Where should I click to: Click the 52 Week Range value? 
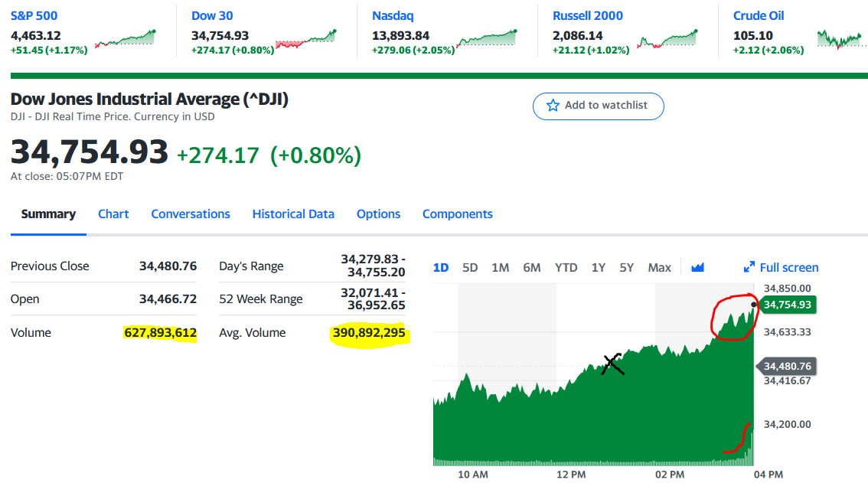(373, 299)
